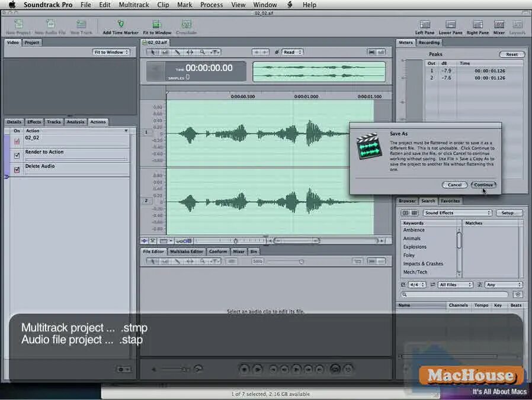Click the Apple menu icon
The height and width of the screenshot is (400, 532).
point(12,5)
